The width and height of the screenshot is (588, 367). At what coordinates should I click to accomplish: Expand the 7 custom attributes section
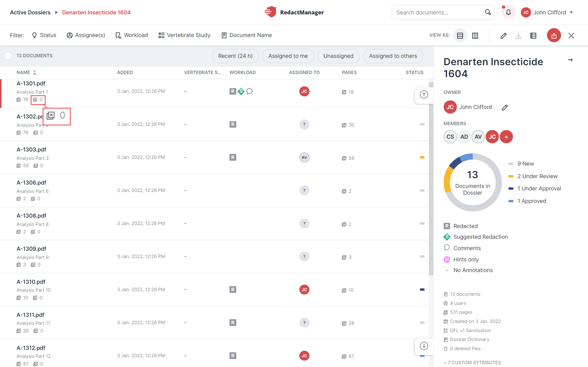[472, 362]
